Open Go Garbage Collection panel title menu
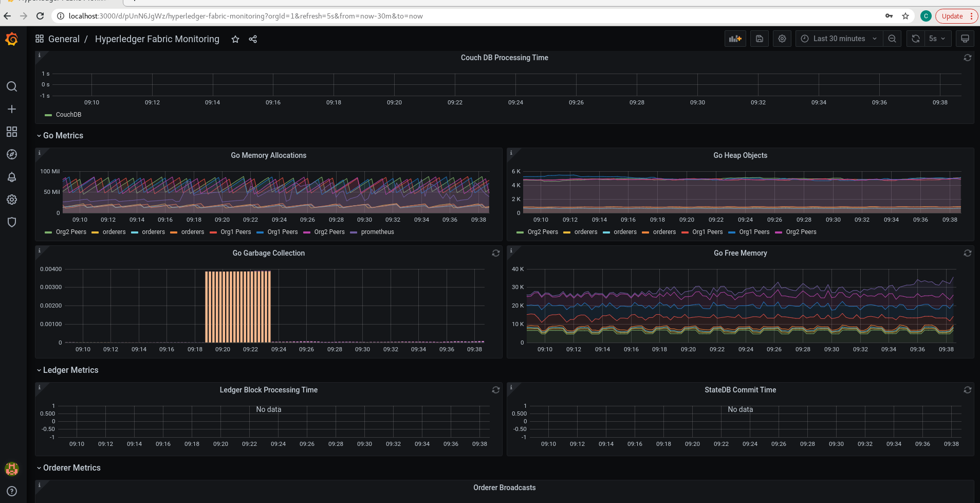The height and width of the screenshot is (503, 980). pyautogui.click(x=268, y=253)
